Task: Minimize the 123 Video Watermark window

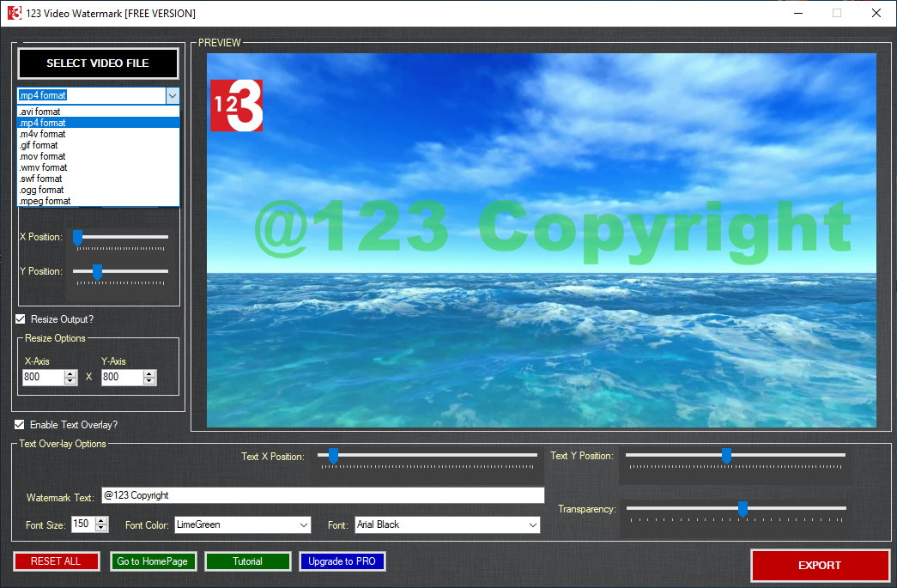Action: [798, 13]
